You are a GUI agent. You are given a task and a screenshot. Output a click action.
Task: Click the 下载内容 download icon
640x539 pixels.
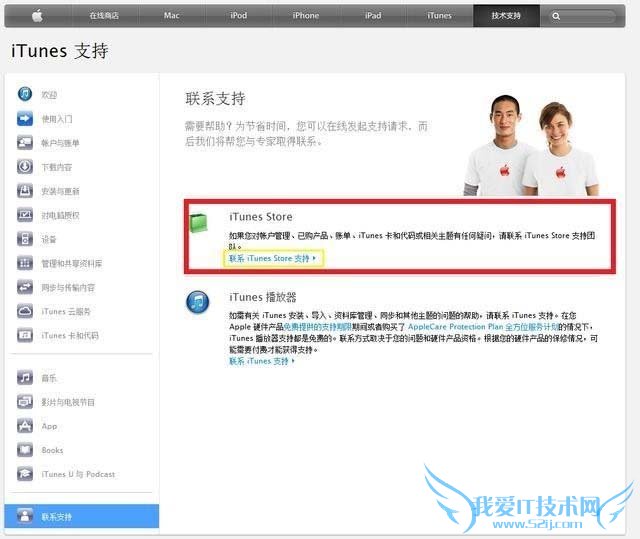[x=25, y=167]
